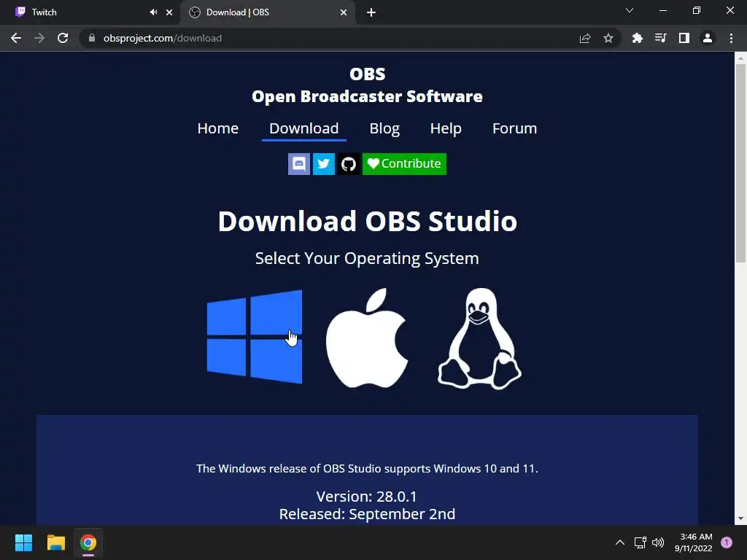Close the Twitch tab
This screenshot has height=560, width=747.
169,12
